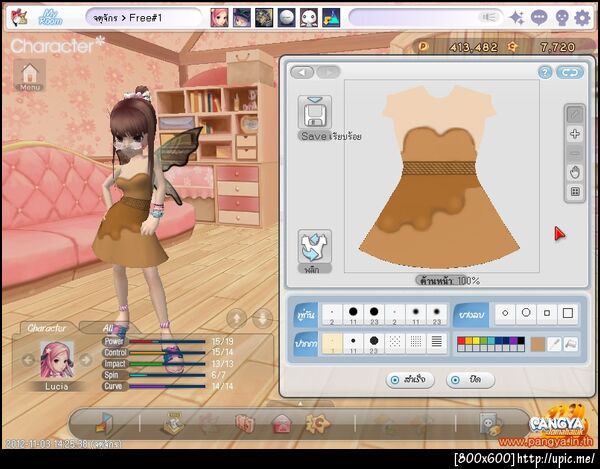
Task: Click the flip shirt front/back icon
Action: [315, 247]
